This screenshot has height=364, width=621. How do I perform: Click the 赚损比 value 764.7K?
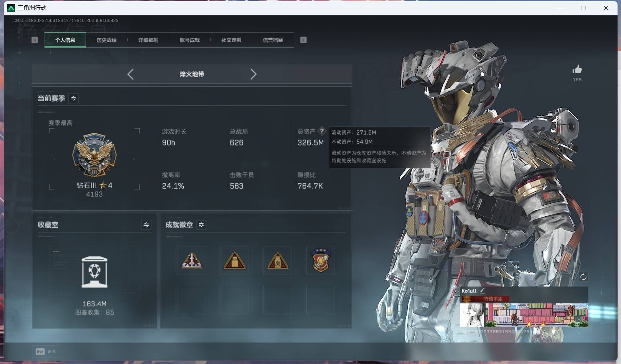pyautogui.click(x=310, y=186)
